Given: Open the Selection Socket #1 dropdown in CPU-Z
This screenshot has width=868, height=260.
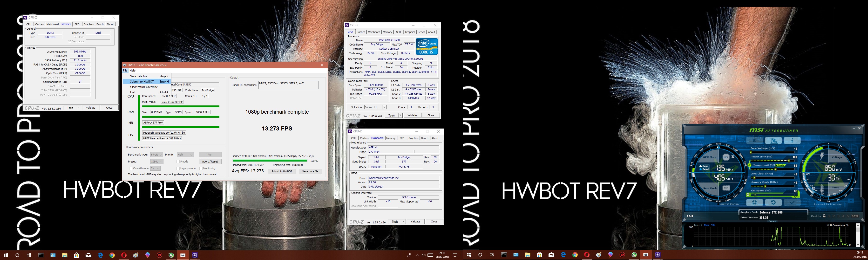Looking at the screenshot, I should (375, 107).
